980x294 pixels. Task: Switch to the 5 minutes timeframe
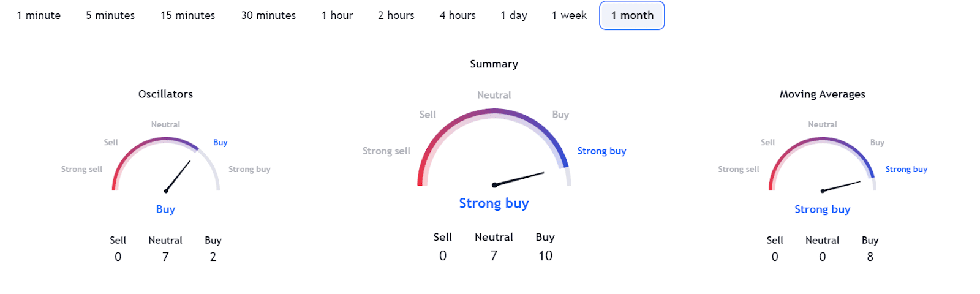click(x=110, y=15)
